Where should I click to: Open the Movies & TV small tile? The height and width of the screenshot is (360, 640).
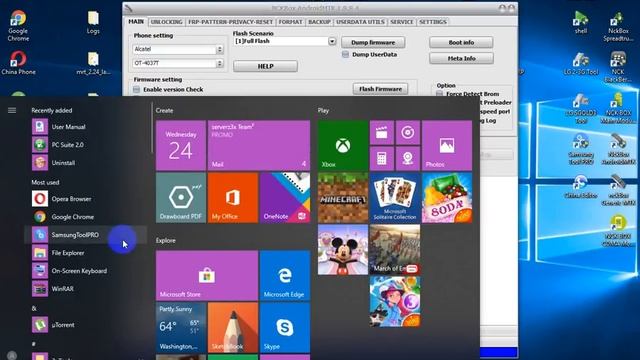point(382,132)
